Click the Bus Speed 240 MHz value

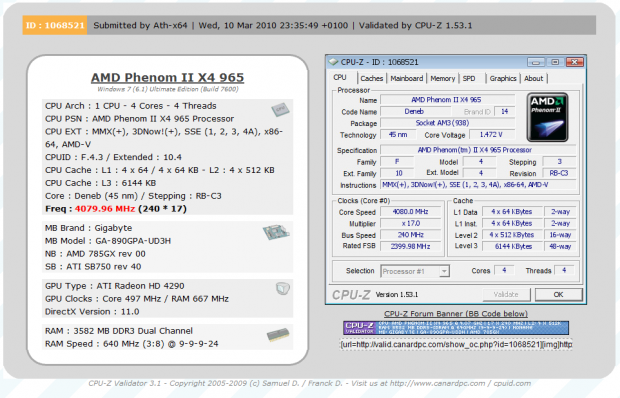point(410,235)
